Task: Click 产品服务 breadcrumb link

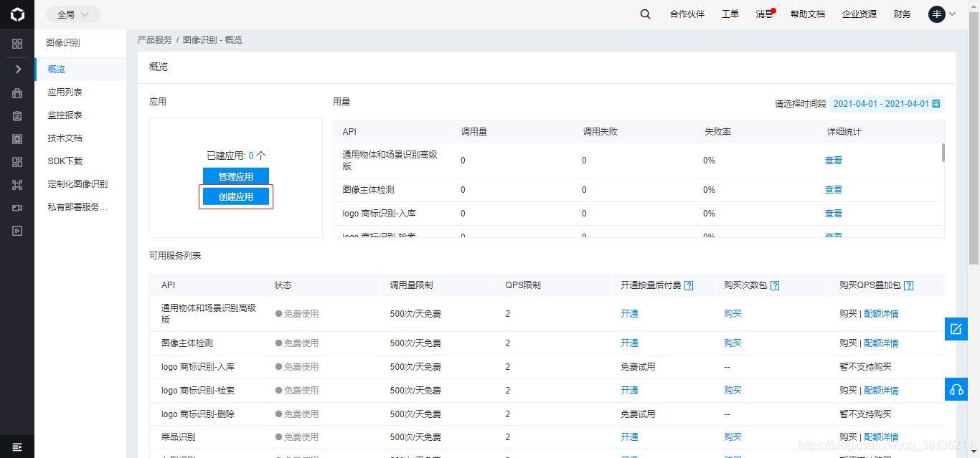Action: (155, 40)
